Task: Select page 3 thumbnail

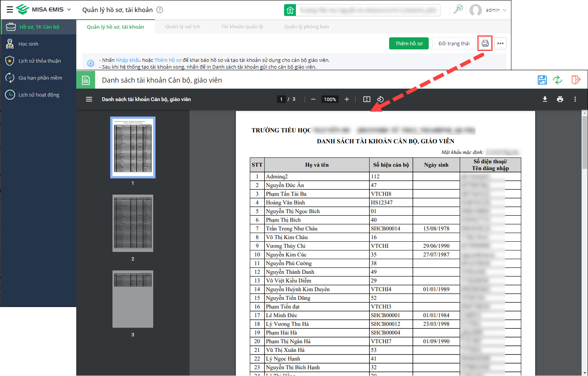Action: 133,299
